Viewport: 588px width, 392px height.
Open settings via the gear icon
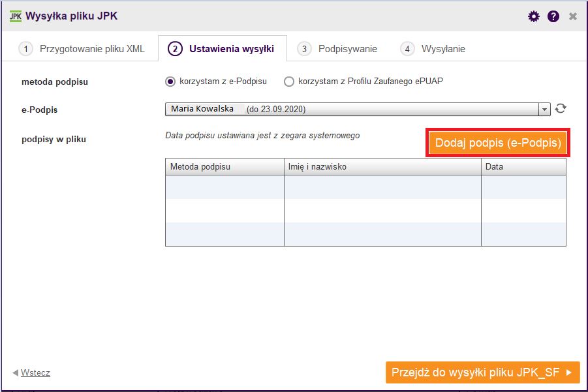tap(533, 16)
